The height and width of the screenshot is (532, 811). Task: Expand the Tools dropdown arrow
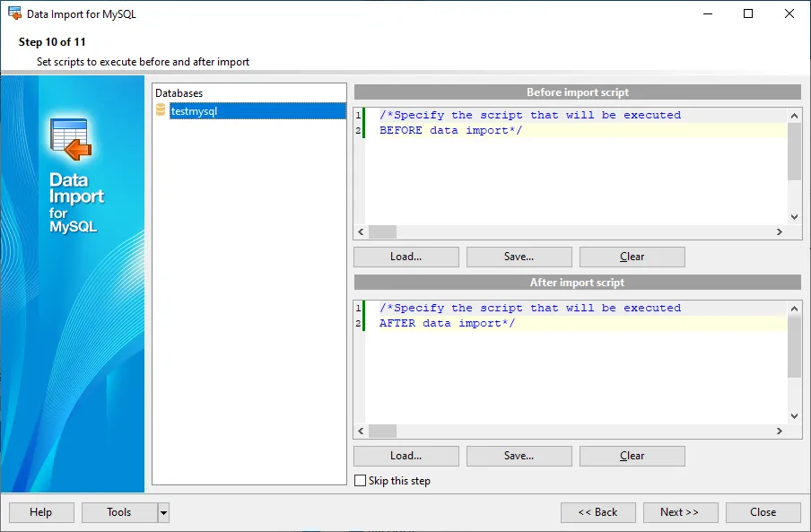[x=163, y=513]
